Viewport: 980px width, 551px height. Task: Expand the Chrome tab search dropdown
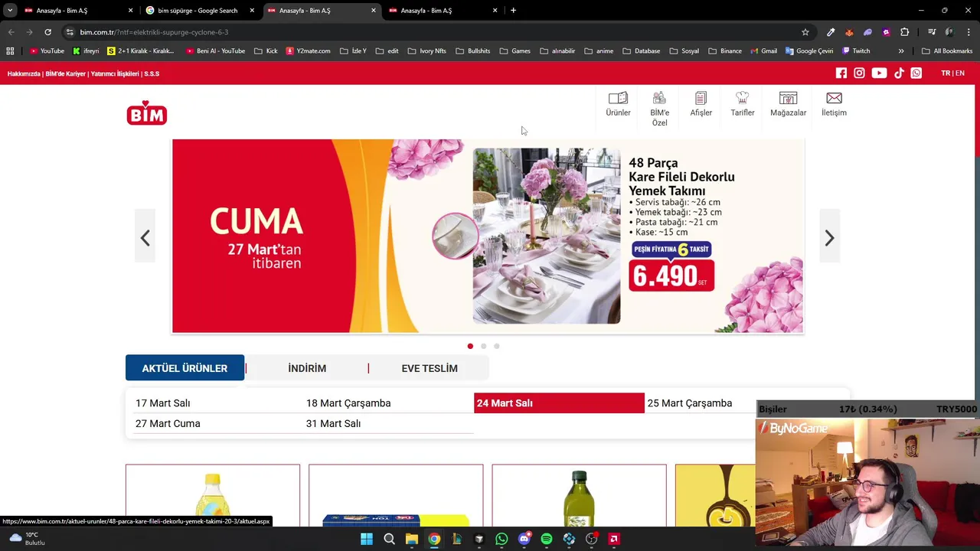10,10
